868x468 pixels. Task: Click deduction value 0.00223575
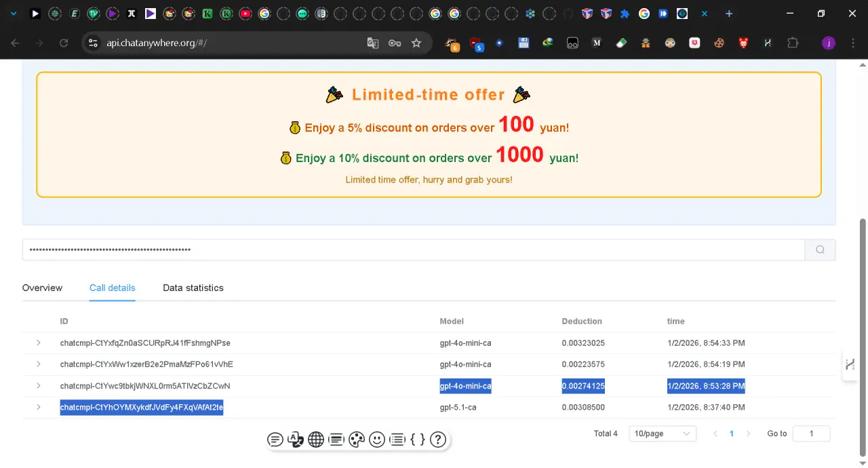[x=583, y=364]
